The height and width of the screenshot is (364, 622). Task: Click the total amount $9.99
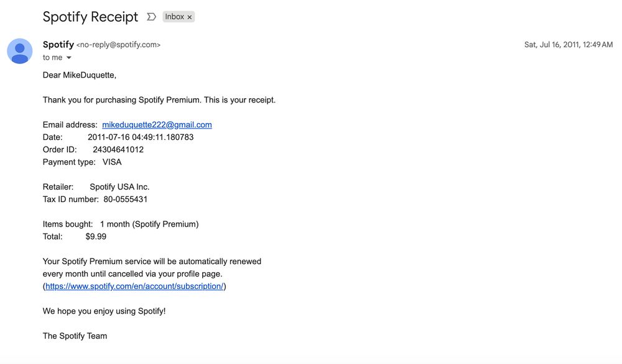point(96,237)
